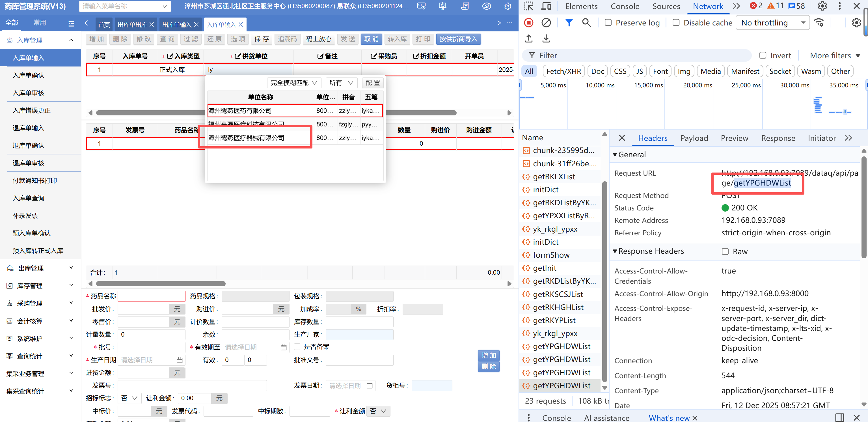Tick the Invert filter checkbox
The width and height of the screenshot is (868, 422).
tap(763, 55)
